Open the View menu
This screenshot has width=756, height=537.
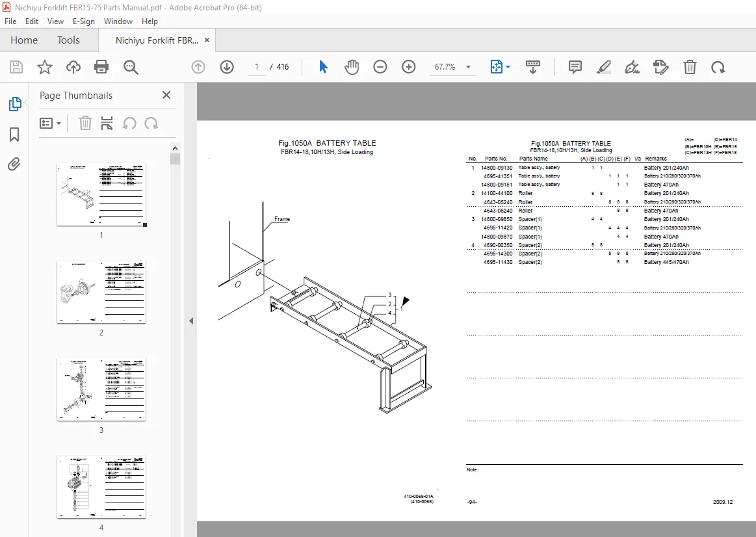coord(55,21)
